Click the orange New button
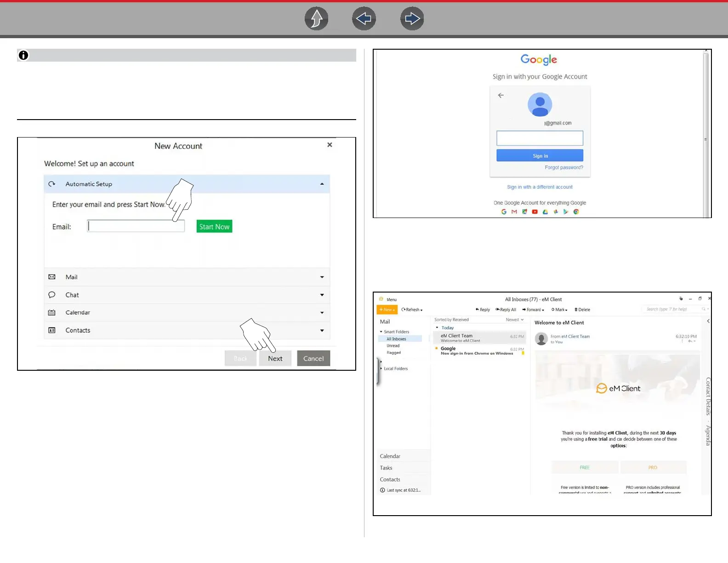Viewport: 728px width, 563px height. pos(387,310)
